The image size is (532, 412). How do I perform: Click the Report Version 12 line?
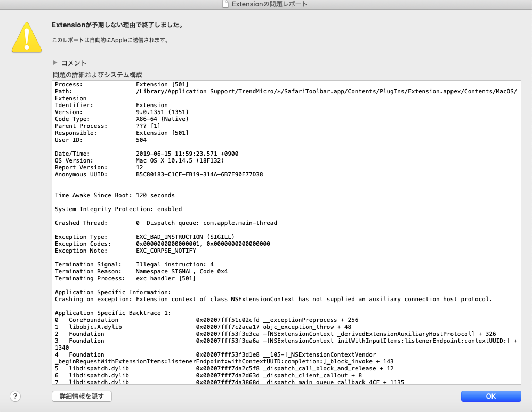point(99,168)
